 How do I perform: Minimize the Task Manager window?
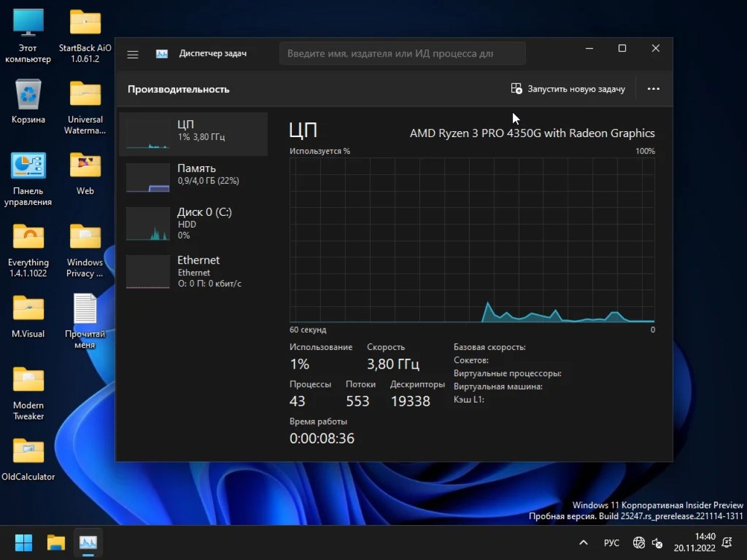click(x=589, y=48)
